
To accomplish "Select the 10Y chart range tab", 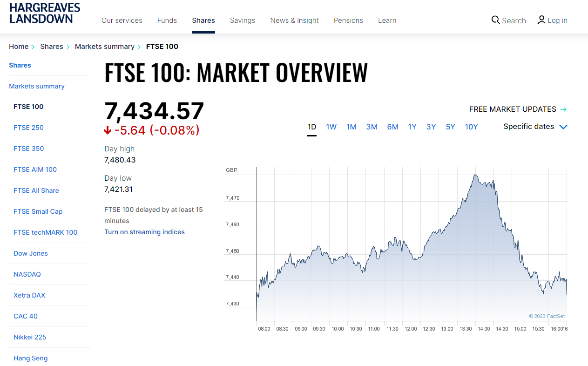I will tap(471, 127).
